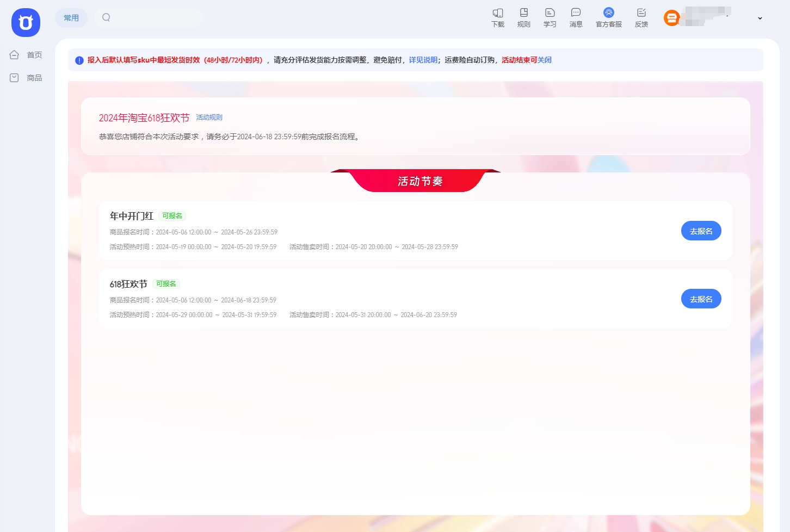Click the Qianniu logo icon
This screenshot has height=532, width=790.
[26, 23]
